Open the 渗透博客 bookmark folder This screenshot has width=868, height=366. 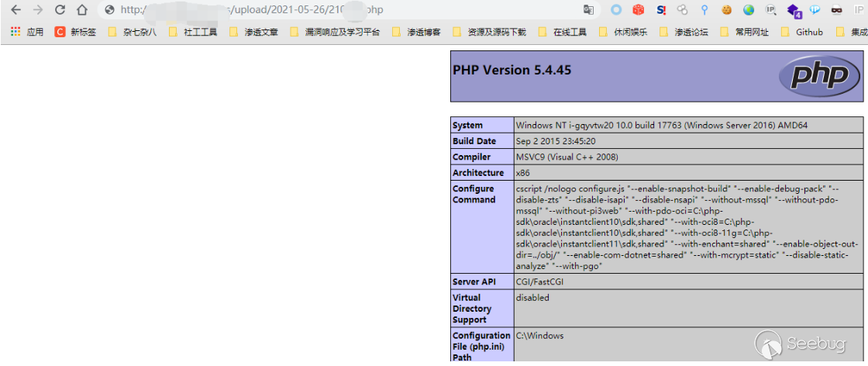point(416,32)
